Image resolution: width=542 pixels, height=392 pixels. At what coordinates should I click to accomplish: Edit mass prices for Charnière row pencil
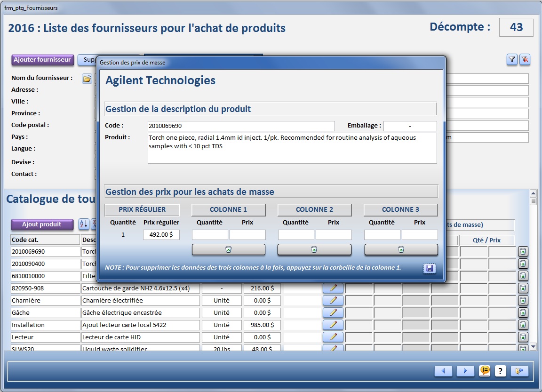tap(333, 300)
